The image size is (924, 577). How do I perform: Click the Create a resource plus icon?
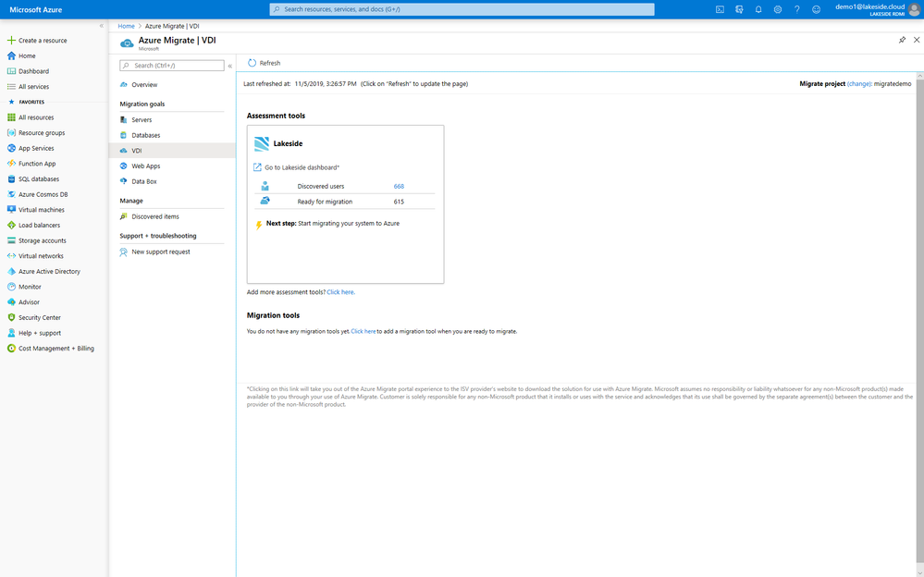pos(10,40)
